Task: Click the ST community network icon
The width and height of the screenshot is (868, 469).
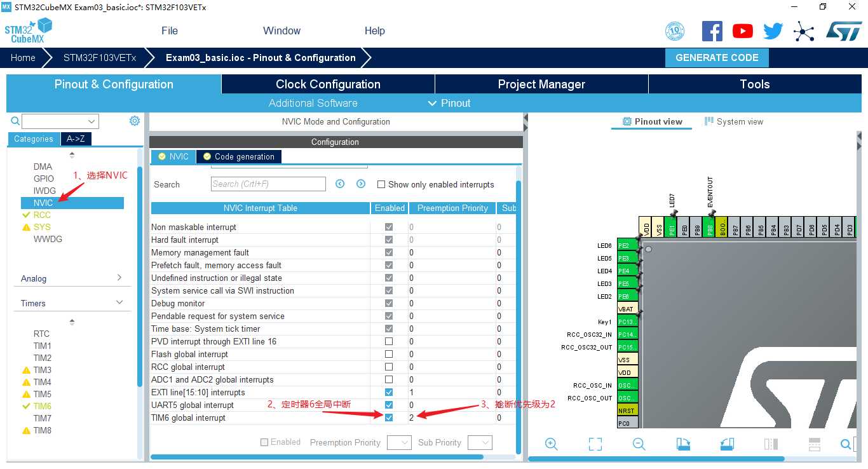Action: [804, 31]
